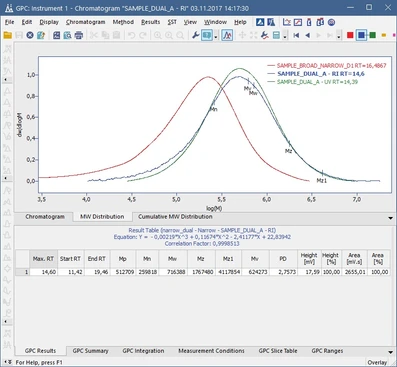This screenshot has height=367, width=397.
Task: Click the second blue flask icon in menu row
Action: tap(271, 22)
